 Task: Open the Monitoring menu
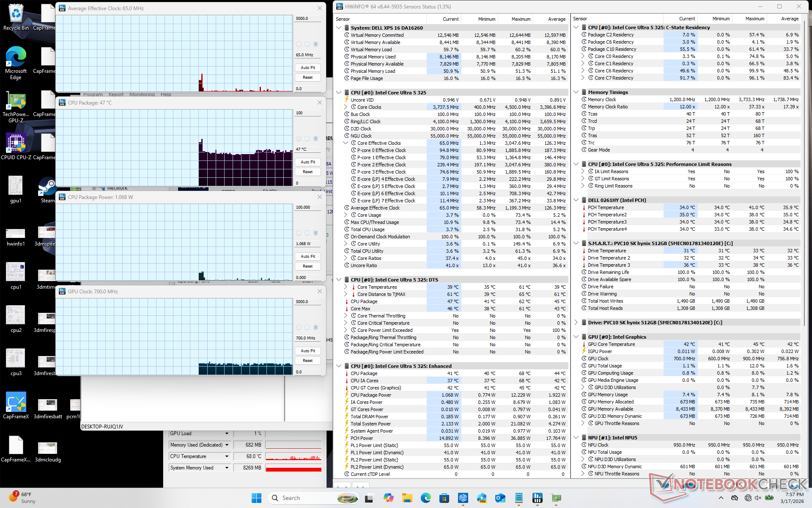pos(142,94)
